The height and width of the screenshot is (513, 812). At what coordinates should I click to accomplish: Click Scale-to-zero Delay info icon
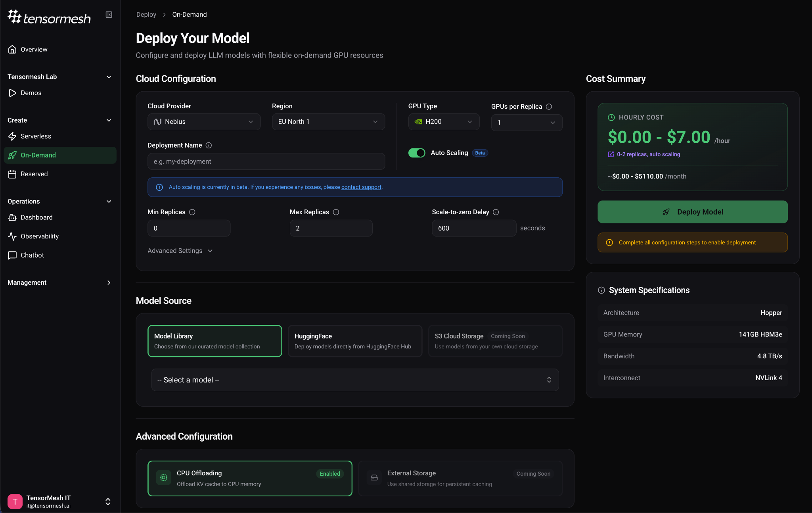tap(496, 212)
